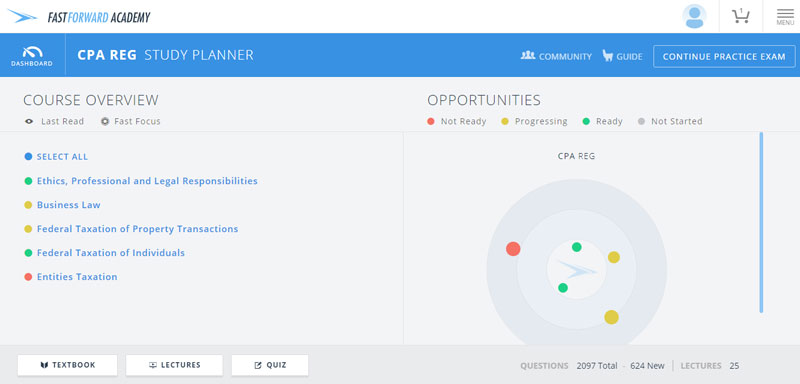The image size is (800, 384).
Task: Open Business Law section link
Action: point(68,205)
